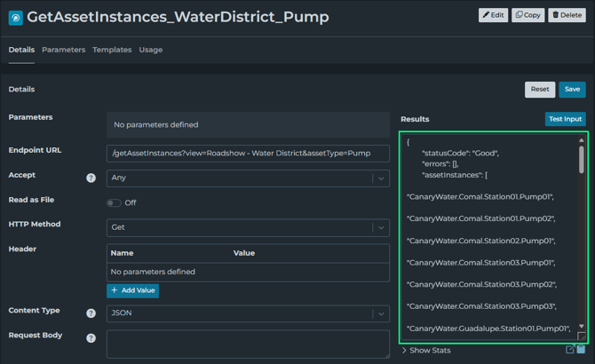Click the CanaryWater.Comal.Station03.Pump02 result line
The height and width of the screenshot is (364, 595).
pyautogui.click(x=482, y=285)
